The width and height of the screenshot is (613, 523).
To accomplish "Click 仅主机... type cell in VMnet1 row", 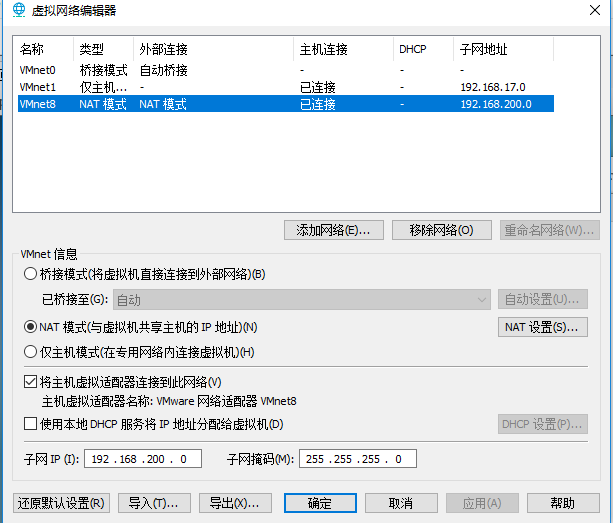I will pyautogui.click(x=103, y=87).
